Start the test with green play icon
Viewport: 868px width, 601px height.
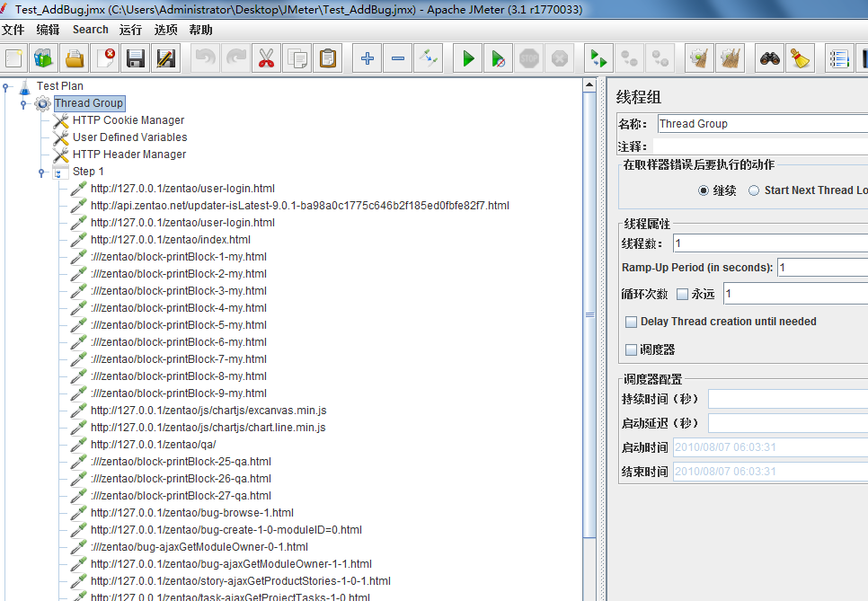click(x=468, y=58)
